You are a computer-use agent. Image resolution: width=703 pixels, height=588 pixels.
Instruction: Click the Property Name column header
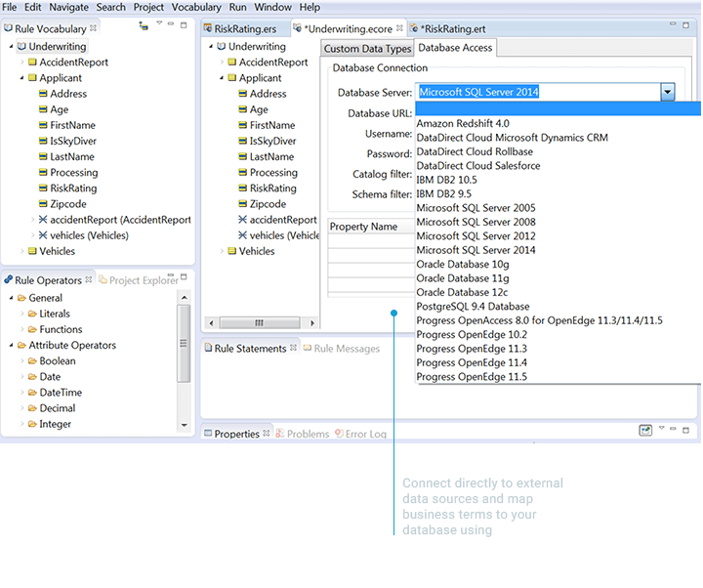click(x=371, y=227)
